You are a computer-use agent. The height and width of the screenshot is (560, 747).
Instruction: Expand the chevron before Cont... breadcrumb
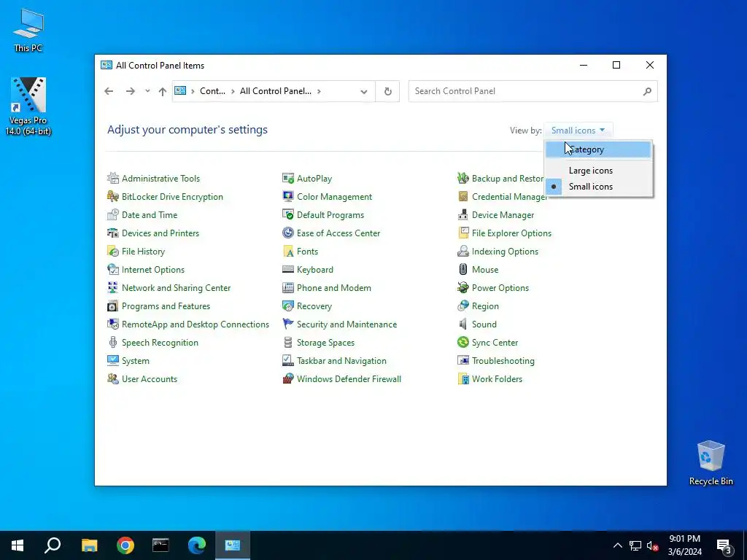tap(193, 91)
